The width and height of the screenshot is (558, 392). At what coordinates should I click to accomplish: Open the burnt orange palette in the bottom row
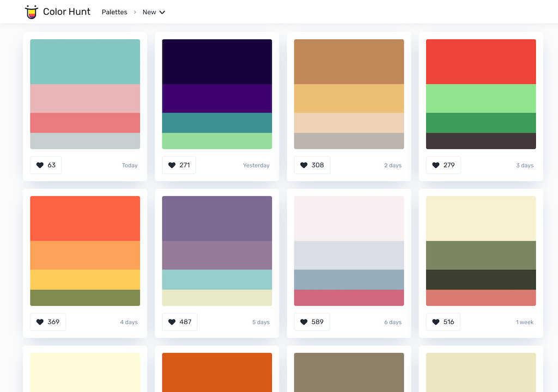(x=217, y=372)
